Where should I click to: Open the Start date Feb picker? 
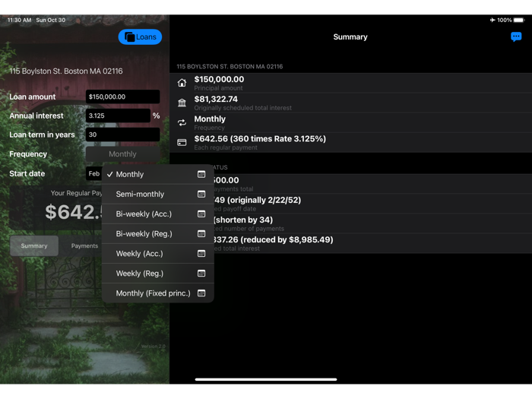[x=94, y=174]
